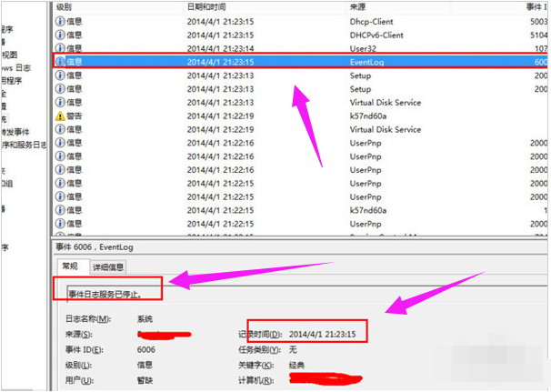
Task: Click info icon of the k57nd60a information row
Action: coord(60,210)
